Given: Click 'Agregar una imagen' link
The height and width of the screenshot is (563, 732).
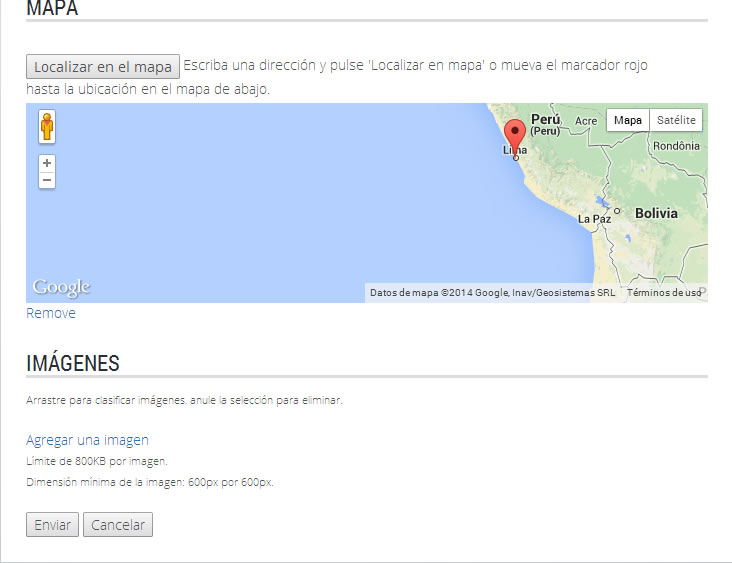Looking at the screenshot, I should 87,440.
